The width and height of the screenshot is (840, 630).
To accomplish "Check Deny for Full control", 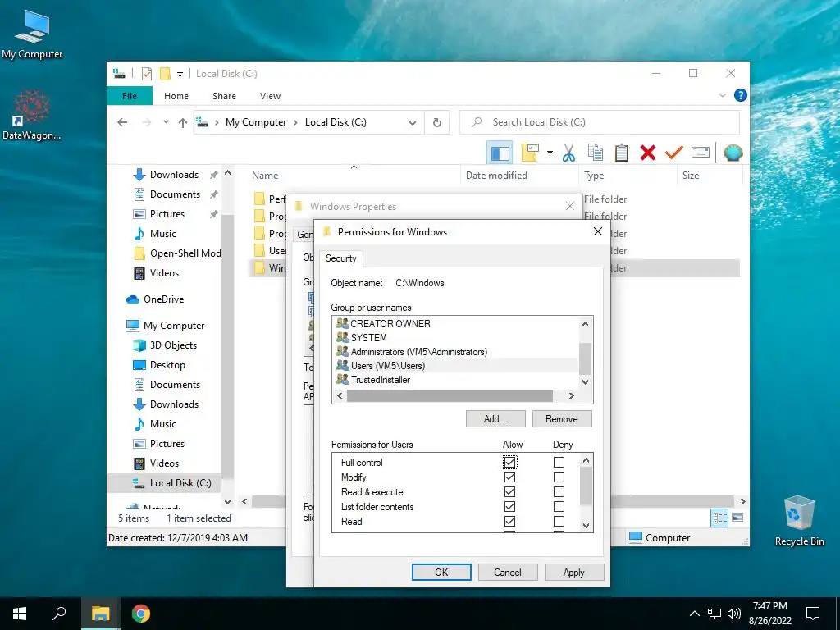I will 559,463.
